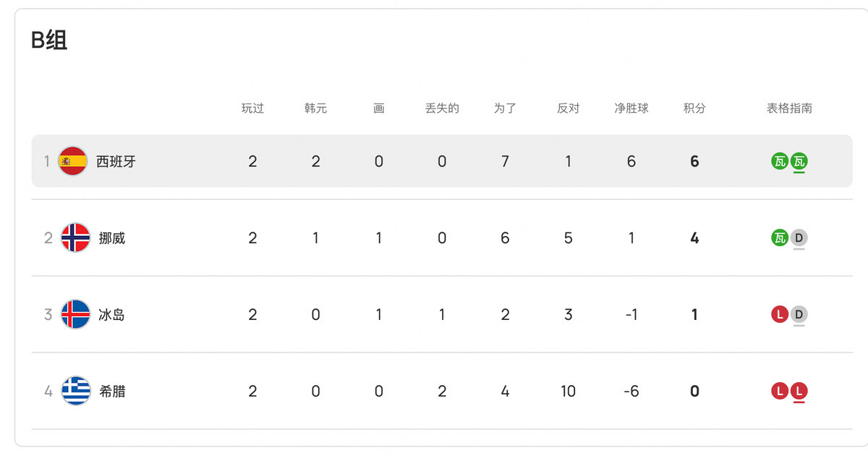This screenshot has width=868, height=456.
Task: Click the 表格指南 column header
Action: (x=789, y=109)
